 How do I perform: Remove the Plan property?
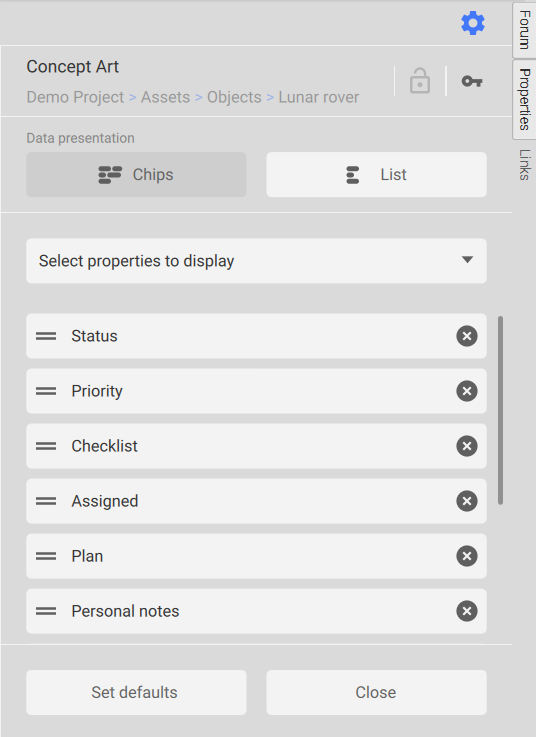[x=467, y=556]
